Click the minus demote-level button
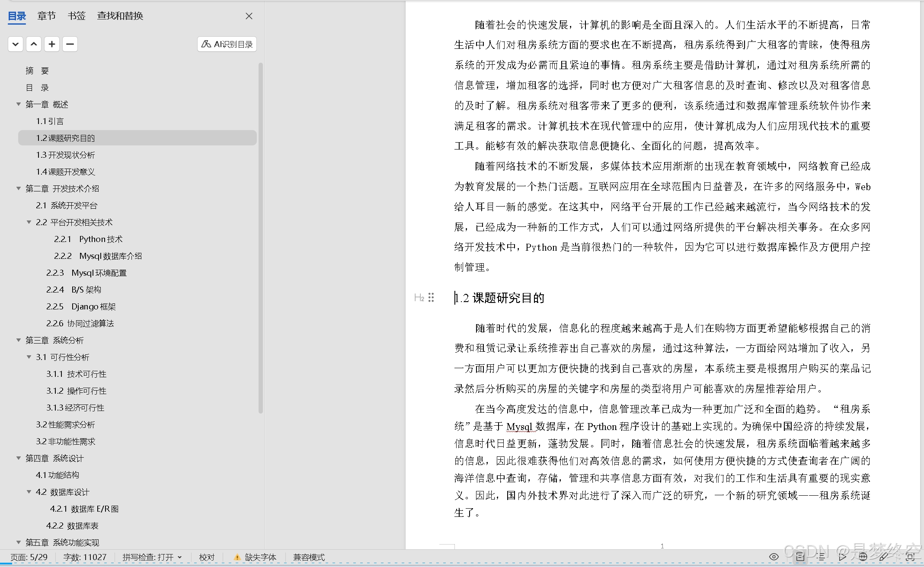 [70, 44]
